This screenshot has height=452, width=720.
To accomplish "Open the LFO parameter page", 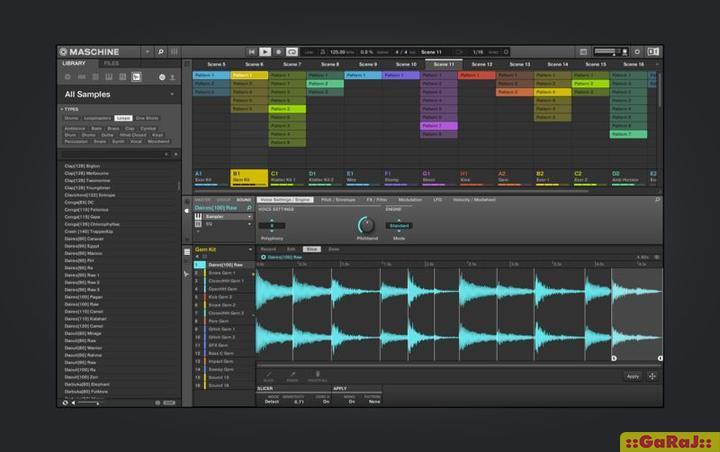I will pyautogui.click(x=438, y=200).
